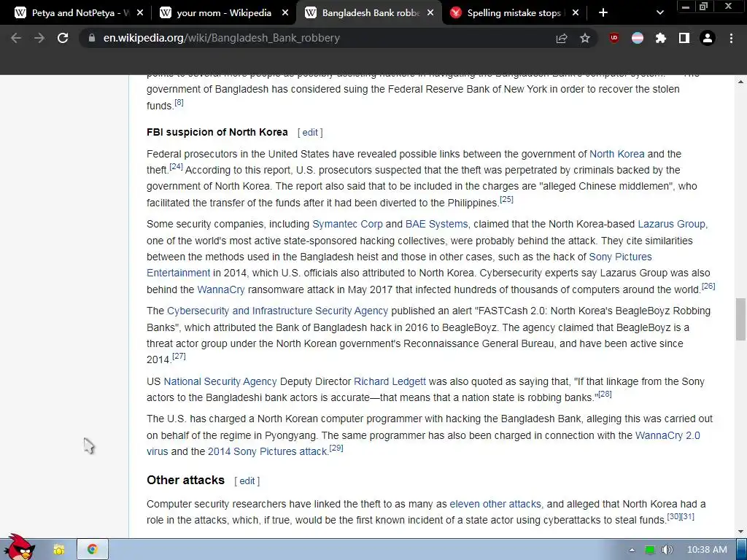Close the Bangladesh Bank robbery tab
The height and width of the screenshot is (560, 747).
tap(430, 13)
